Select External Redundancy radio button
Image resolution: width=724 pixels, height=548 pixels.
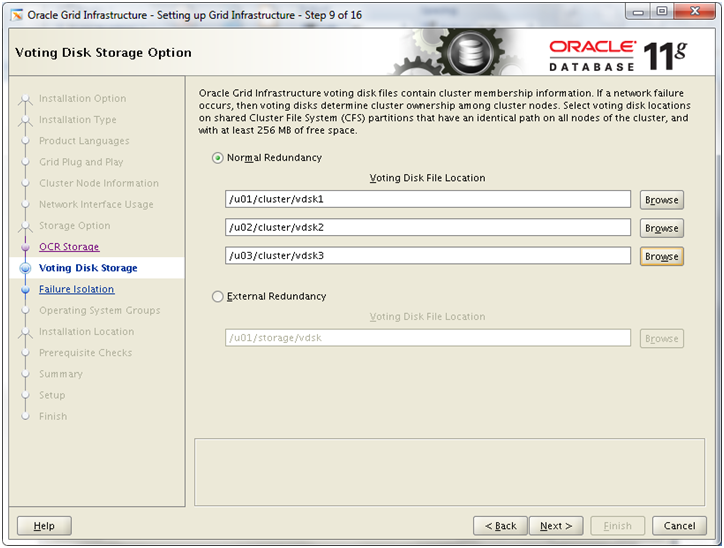pos(217,296)
